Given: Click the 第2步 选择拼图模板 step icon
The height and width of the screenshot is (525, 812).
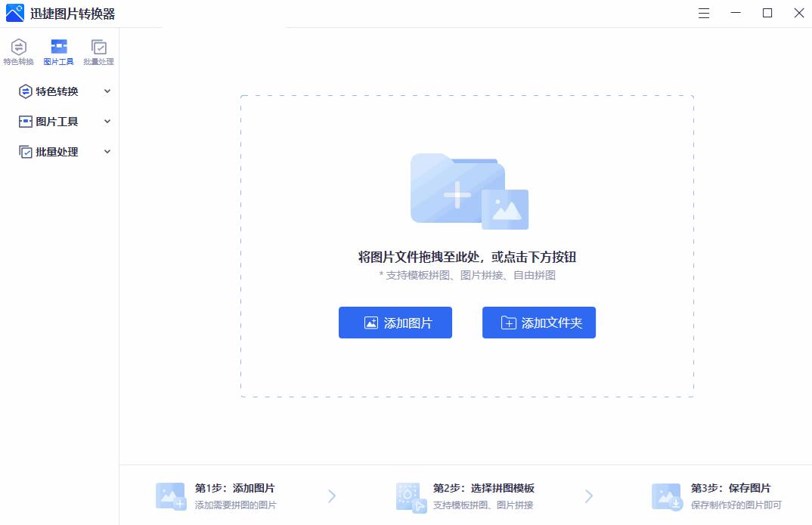Looking at the screenshot, I should click(409, 496).
